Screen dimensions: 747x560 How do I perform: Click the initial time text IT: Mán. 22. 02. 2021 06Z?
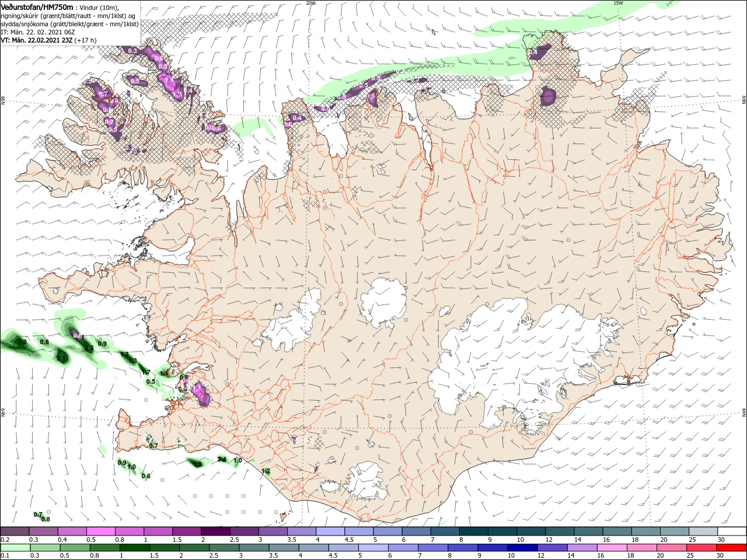tap(37, 32)
